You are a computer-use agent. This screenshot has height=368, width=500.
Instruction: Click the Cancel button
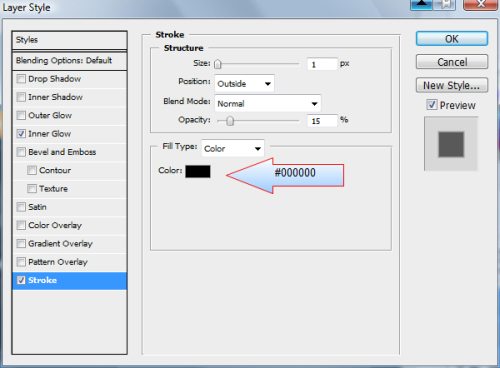pyautogui.click(x=452, y=62)
